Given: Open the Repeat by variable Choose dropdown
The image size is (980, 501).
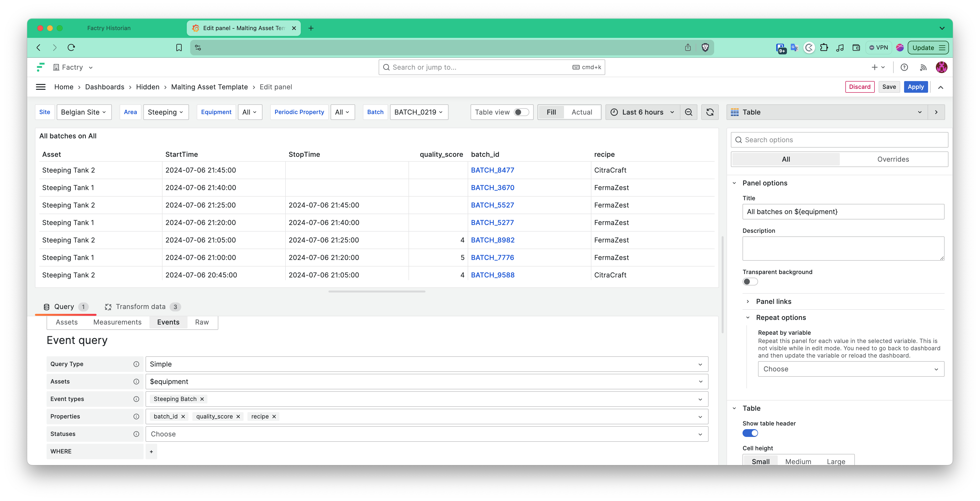Looking at the screenshot, I should (x=851, y=369).
